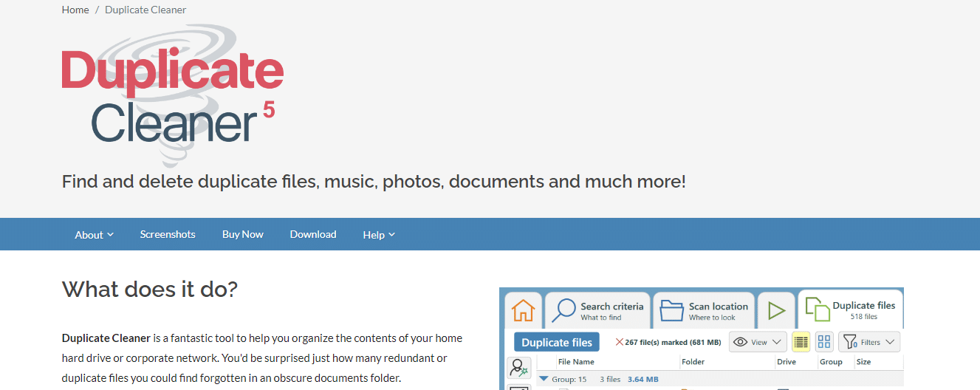Expand the About menu
980x390 pixels.
(94, 234)
